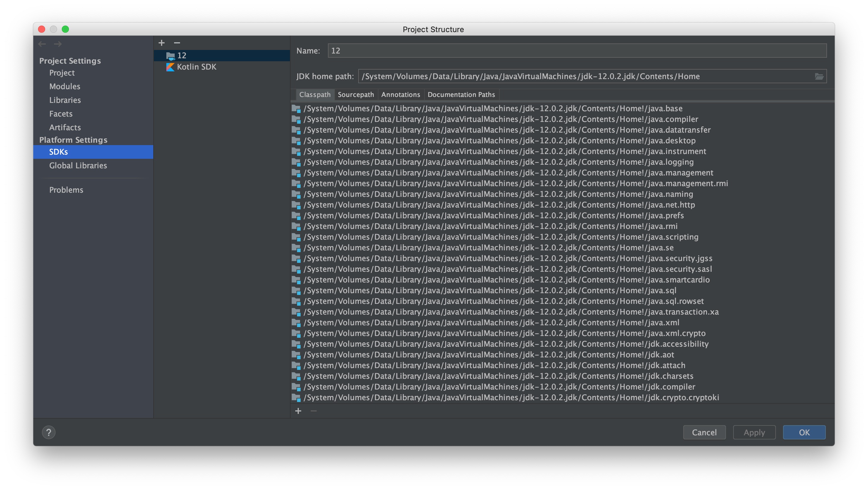Open the Annotations tab
The image size is (868, 490).
point(400,95)
